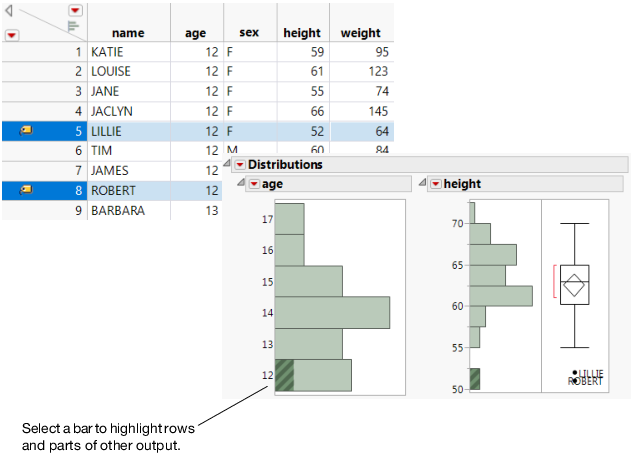
Task: Click the LILLIE outlier point in box plot
Action: 575,373
